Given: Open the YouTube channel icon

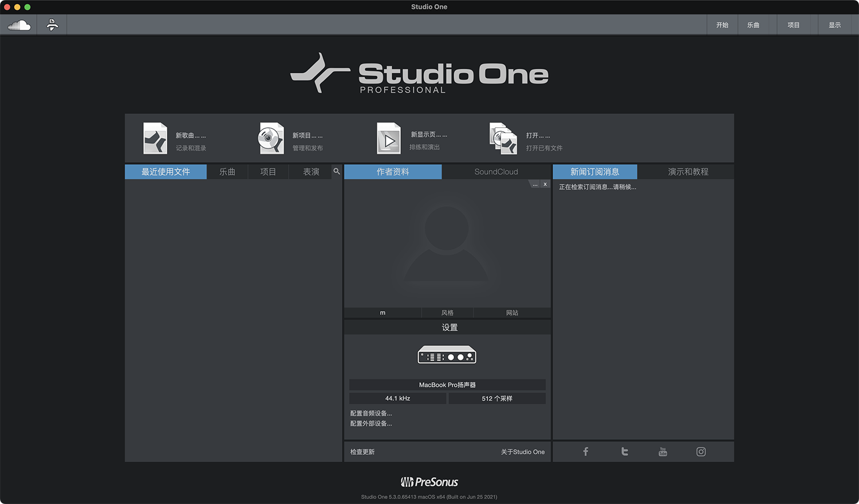Looking at the screenshot, I should tap(663, 451).
